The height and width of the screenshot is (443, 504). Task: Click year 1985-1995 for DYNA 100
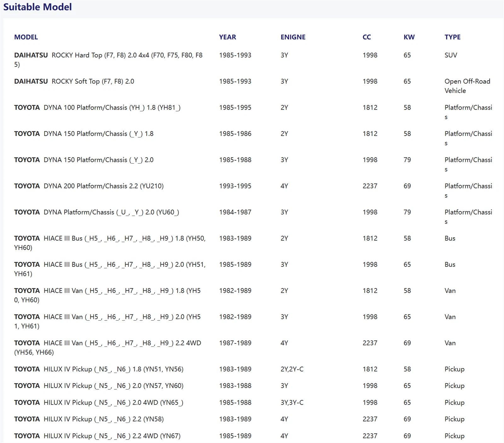pos(235,108)
